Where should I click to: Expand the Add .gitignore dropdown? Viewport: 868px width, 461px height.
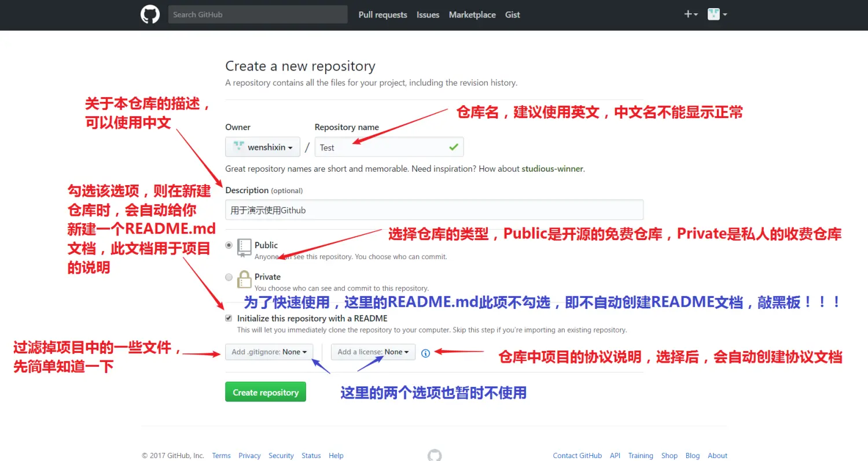click(269, 352)
